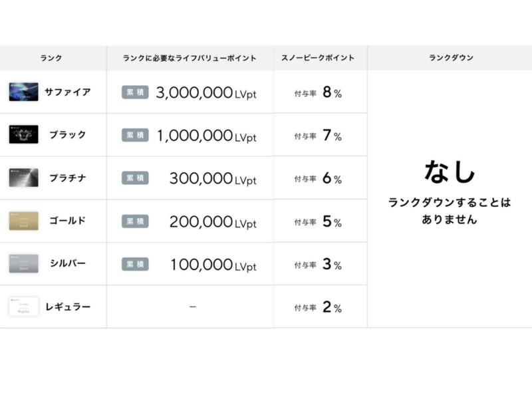The height and width of the screenshot is (399, 532).
Task: Click the ランクダウン column header
Action: coord(450,58)
